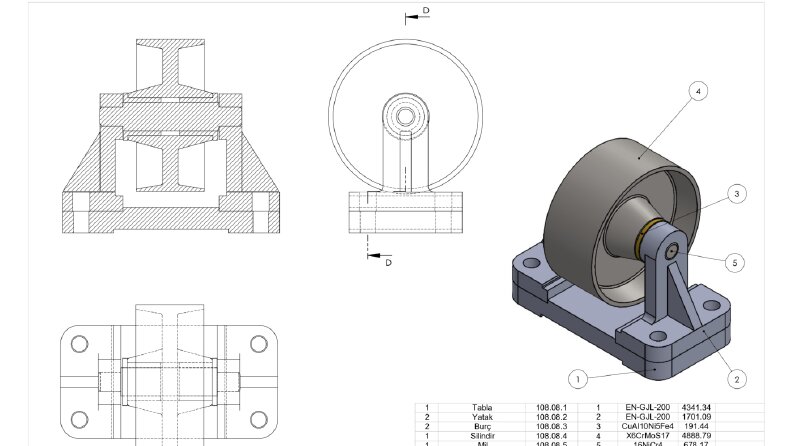
Task: Click balloon number 5 pointing to the shaft
Action: click(x=734, y=262)
